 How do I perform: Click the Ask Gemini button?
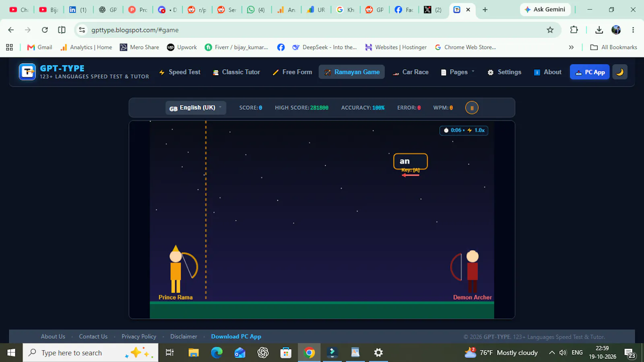point(545,9)
